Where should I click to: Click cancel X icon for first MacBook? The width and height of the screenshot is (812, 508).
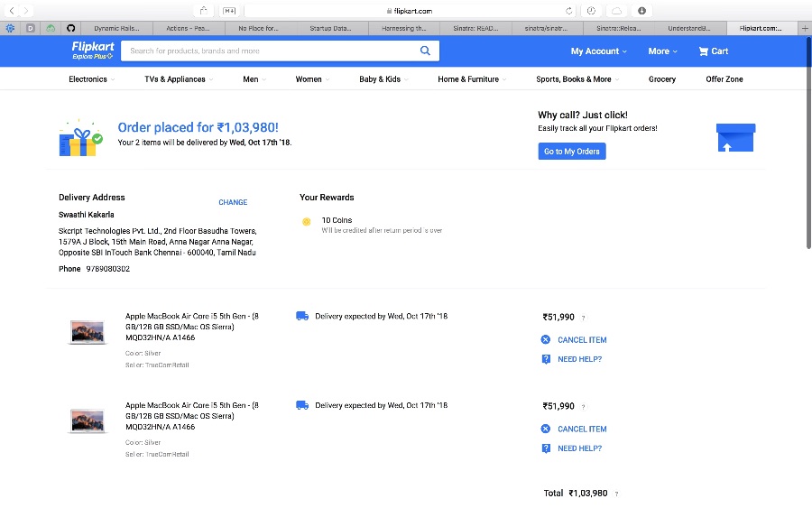(x=545, y=339)
